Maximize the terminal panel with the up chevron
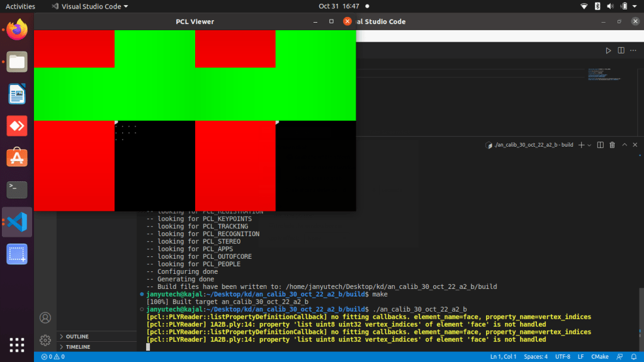644x362 pixels. [x=624, y=145]
